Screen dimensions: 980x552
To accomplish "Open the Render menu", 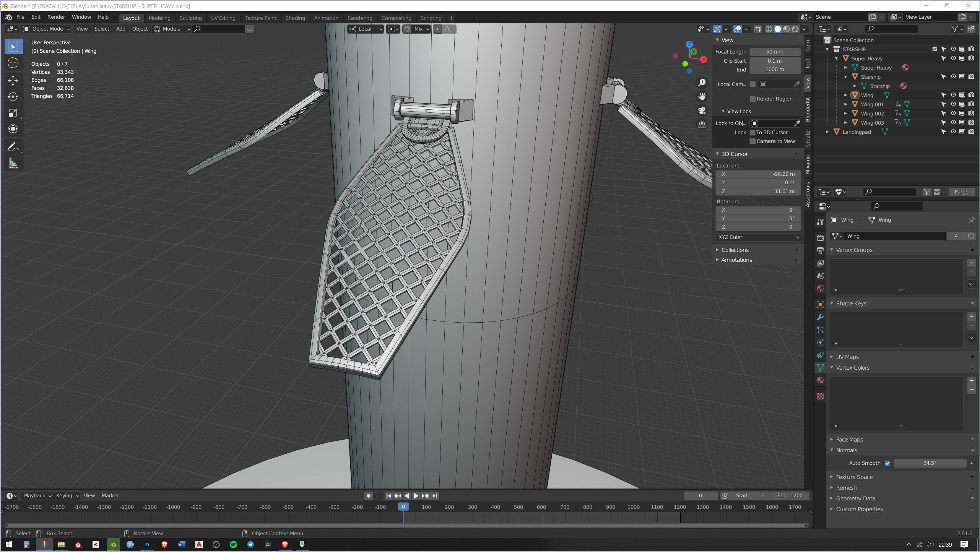I will click(56, 17).
